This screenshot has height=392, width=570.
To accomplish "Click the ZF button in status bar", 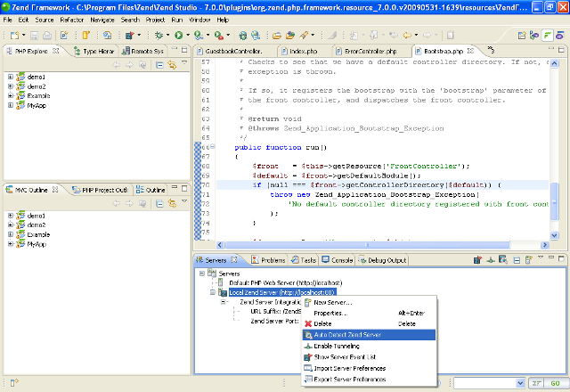I will click(x=536, y=383).
